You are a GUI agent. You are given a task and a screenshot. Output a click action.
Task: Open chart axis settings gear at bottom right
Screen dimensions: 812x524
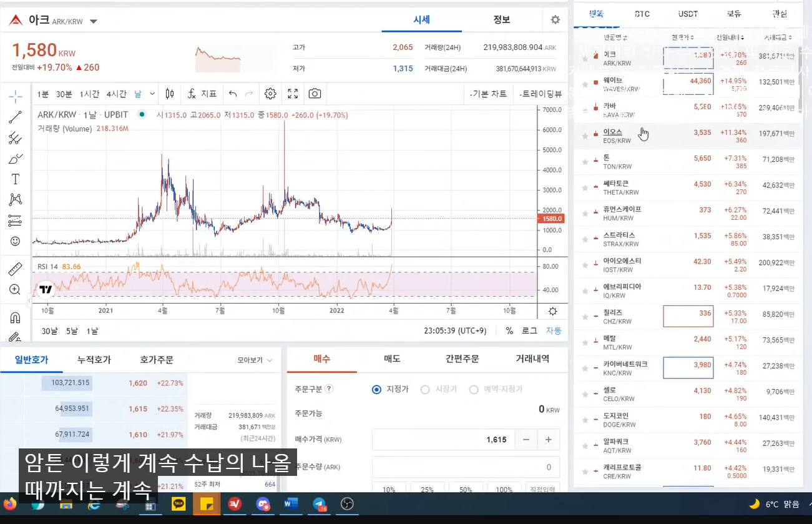point(552,311)
